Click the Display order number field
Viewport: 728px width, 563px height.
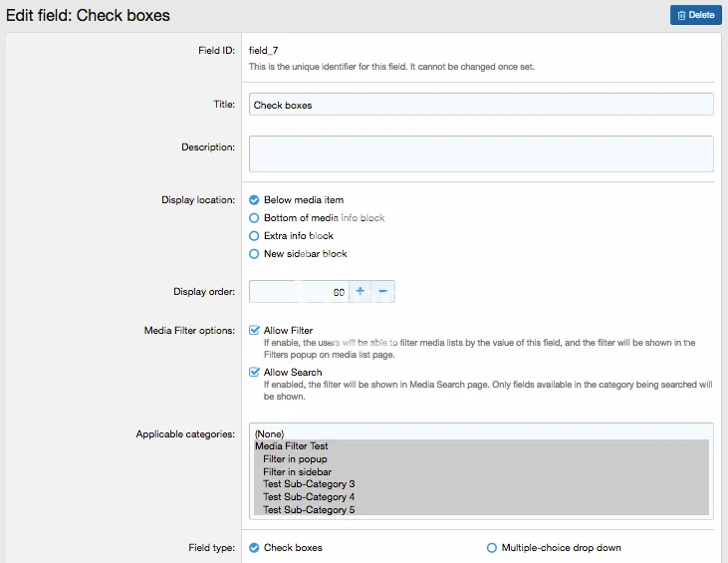[298, 291]
